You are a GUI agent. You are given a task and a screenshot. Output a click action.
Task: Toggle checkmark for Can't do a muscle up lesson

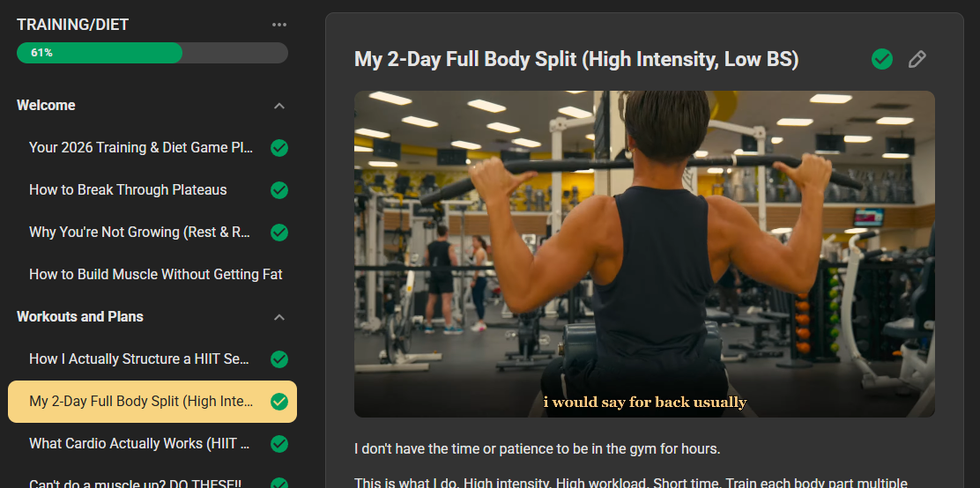coord(279,483)
